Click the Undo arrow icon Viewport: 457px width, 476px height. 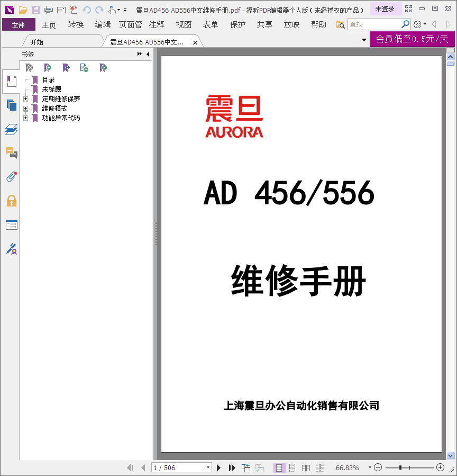coord(87,10)
